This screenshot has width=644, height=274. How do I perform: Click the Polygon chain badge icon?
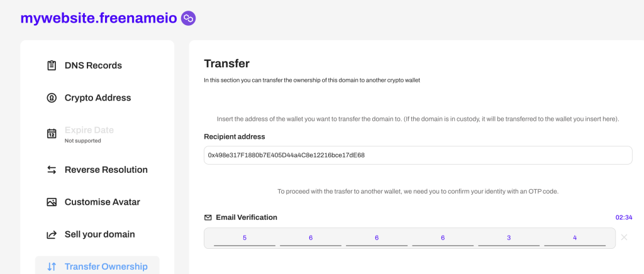[188, 19]
